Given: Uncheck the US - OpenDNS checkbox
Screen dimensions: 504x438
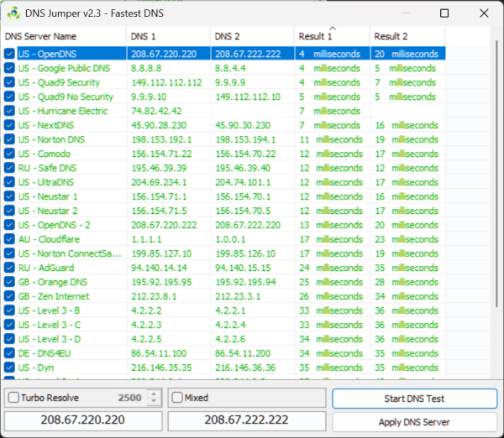Looking at the screenshot, I should pos(9,54).
